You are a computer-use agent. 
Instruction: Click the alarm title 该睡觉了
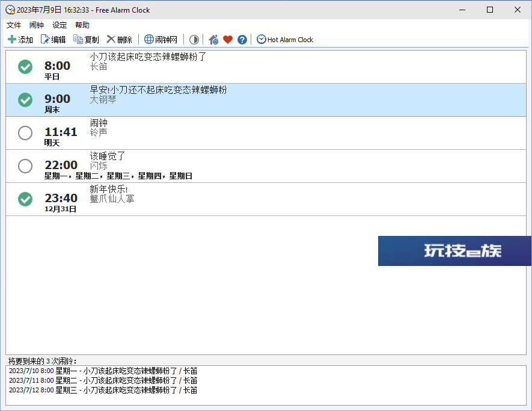click(x=108, y=156)
